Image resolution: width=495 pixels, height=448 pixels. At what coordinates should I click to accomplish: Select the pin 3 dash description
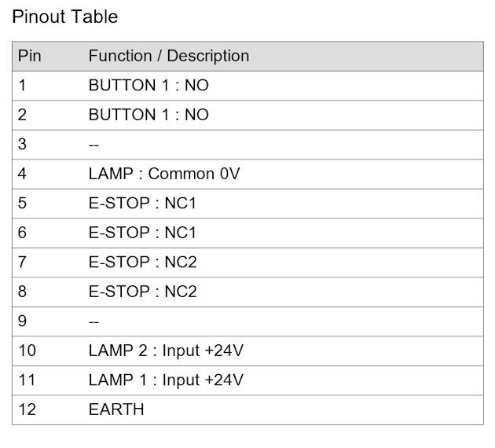pyautogui.click(x=93, y=145)
